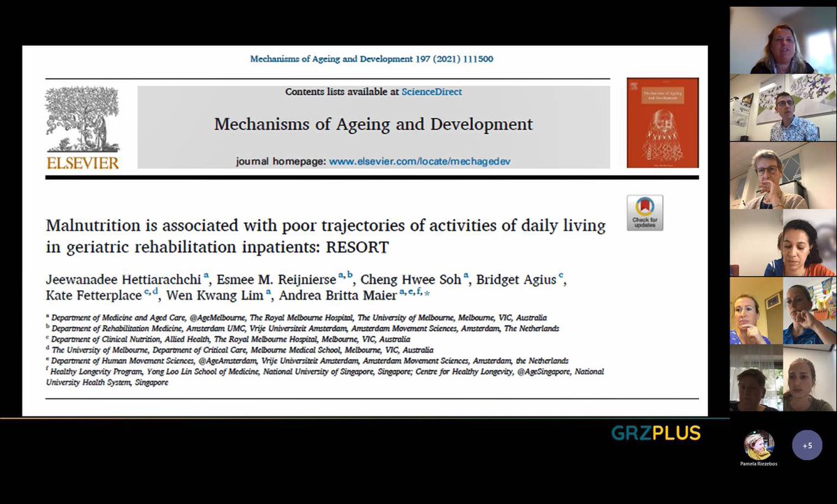Image resolution: width=837 pixels, height=504 pixels.
Task: Select video of woman in bottom right tile
Action: (809, 379)
